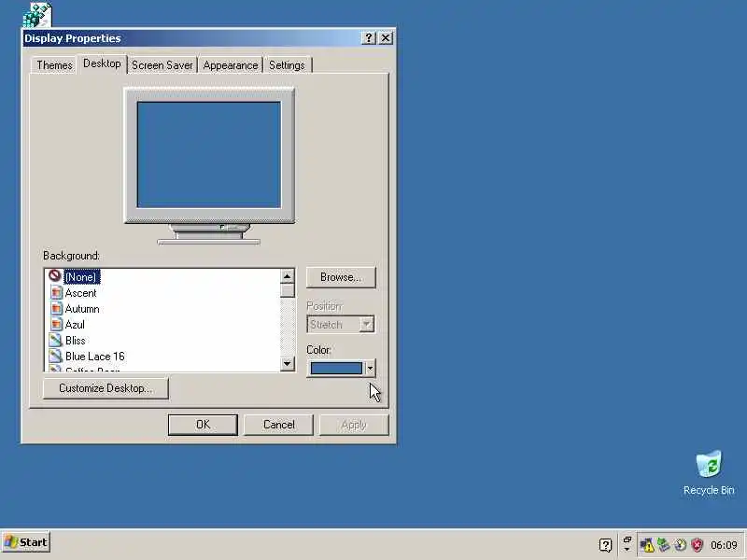Open the desktop Color dropdown arrow
The height and width of the screenshot is (560, 747).
tap(370, 368)
